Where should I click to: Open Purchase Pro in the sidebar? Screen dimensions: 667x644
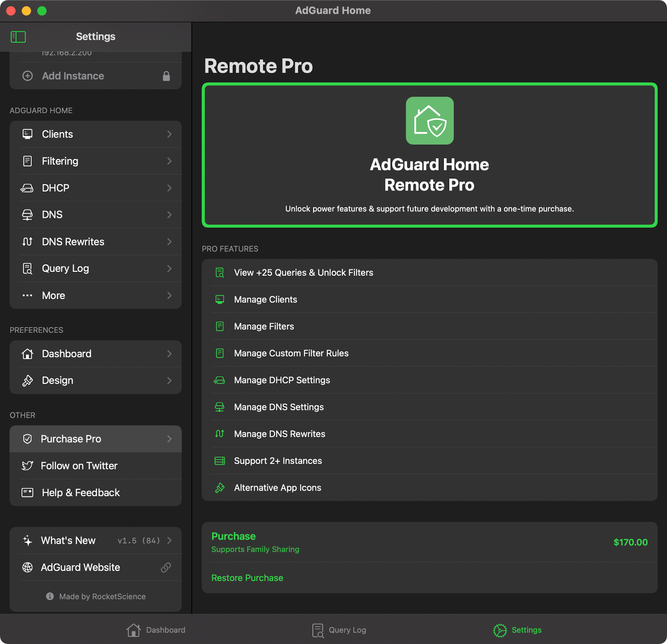pyautogui.click(x=96, y=439)
